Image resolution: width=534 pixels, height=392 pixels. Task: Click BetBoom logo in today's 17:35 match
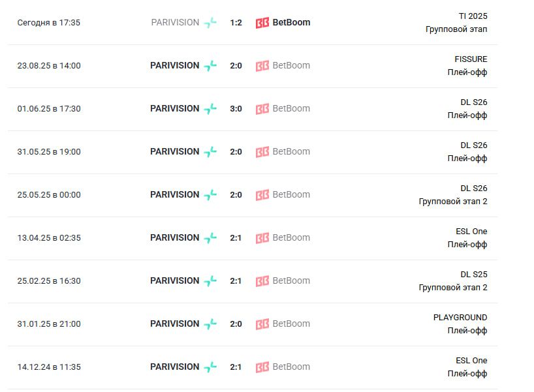point(262,23)
